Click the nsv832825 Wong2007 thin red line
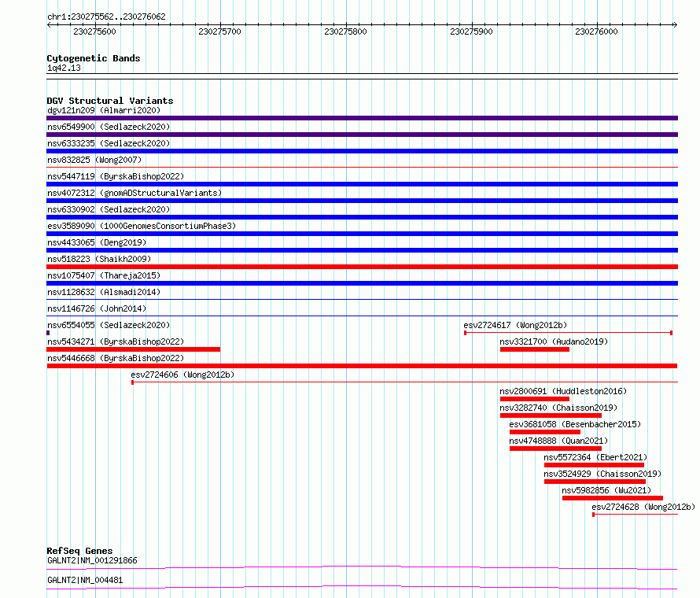 click(362, 168)
